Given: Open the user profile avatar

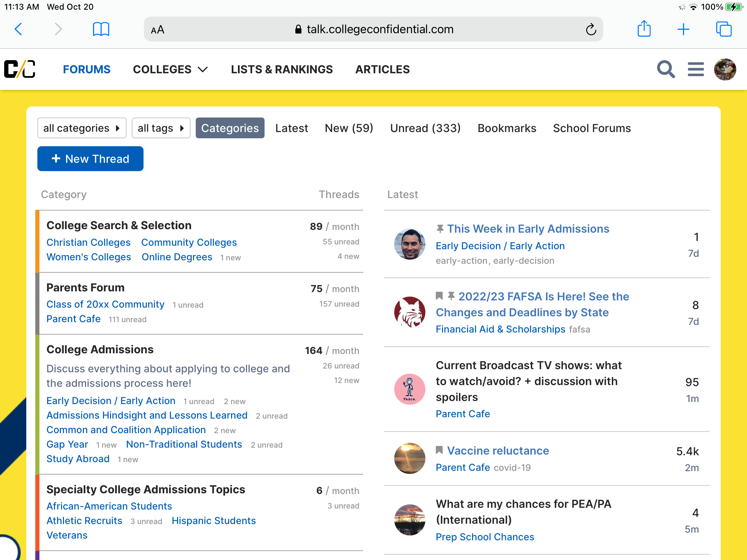Looking at the screenshot, I should pos(725,69).
